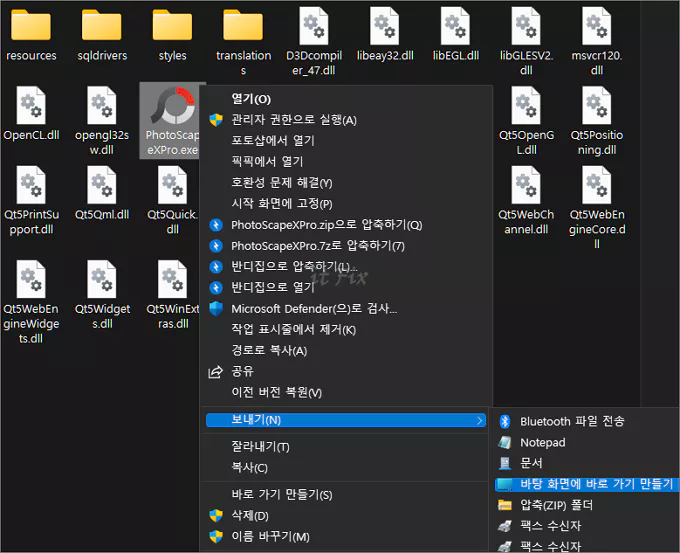Choose 시작 화면에 고정(P)
The height and width of the screenshot is (553, 680).
click(346, 203)
